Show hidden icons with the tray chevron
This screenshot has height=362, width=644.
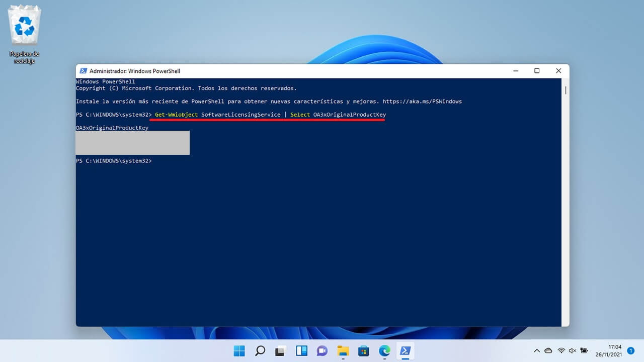click(537, 350)
